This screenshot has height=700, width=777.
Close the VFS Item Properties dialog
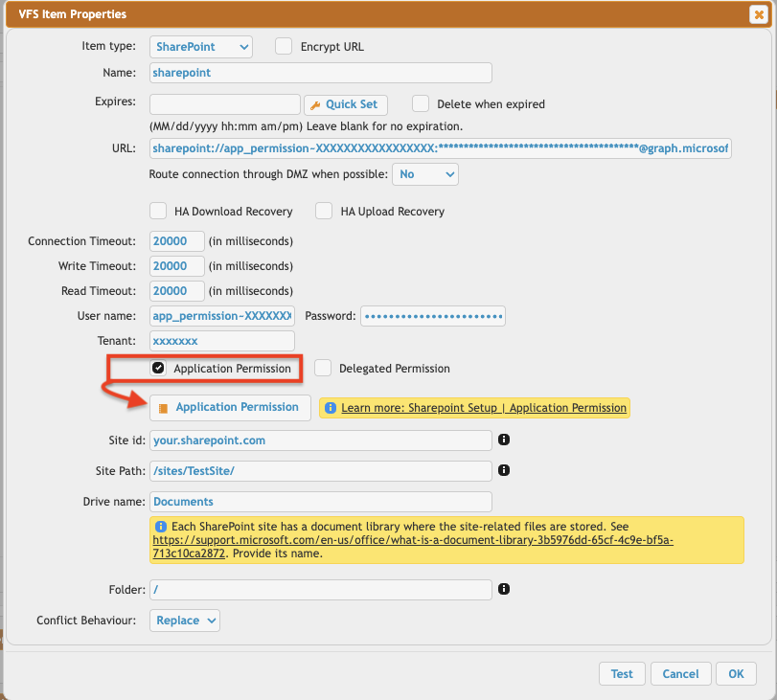pos(759,15)
